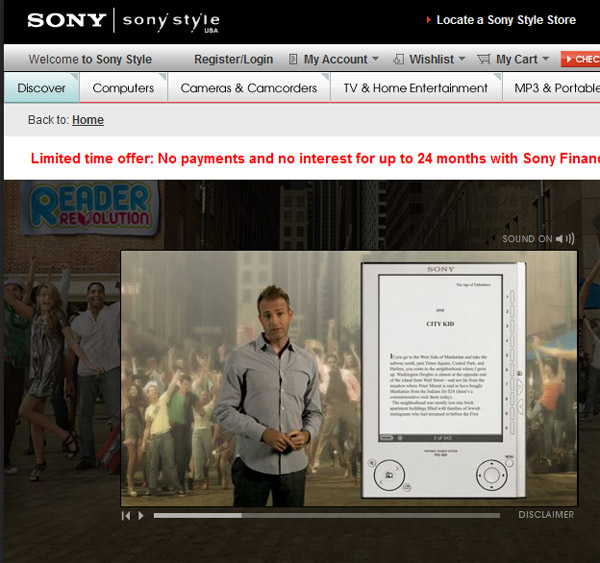Click the speaker sound icon
Image resolution: width=600 pixels, height=563 pixels.
tap(565, 239)
